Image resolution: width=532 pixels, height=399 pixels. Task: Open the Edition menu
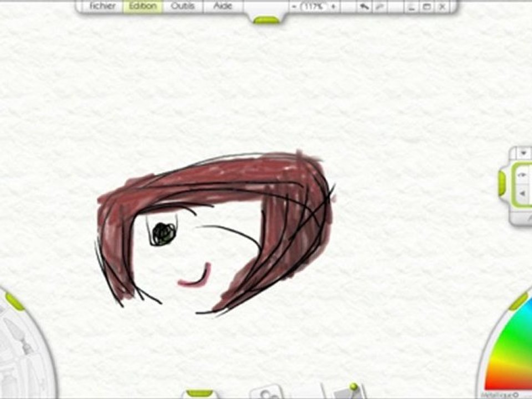pyautogui.click(x=143, y=7)
